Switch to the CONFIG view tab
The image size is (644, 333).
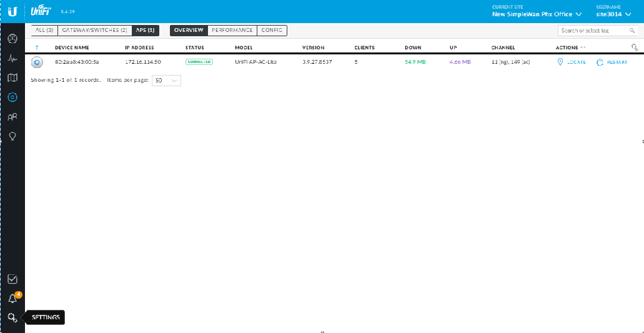(272, 31)
